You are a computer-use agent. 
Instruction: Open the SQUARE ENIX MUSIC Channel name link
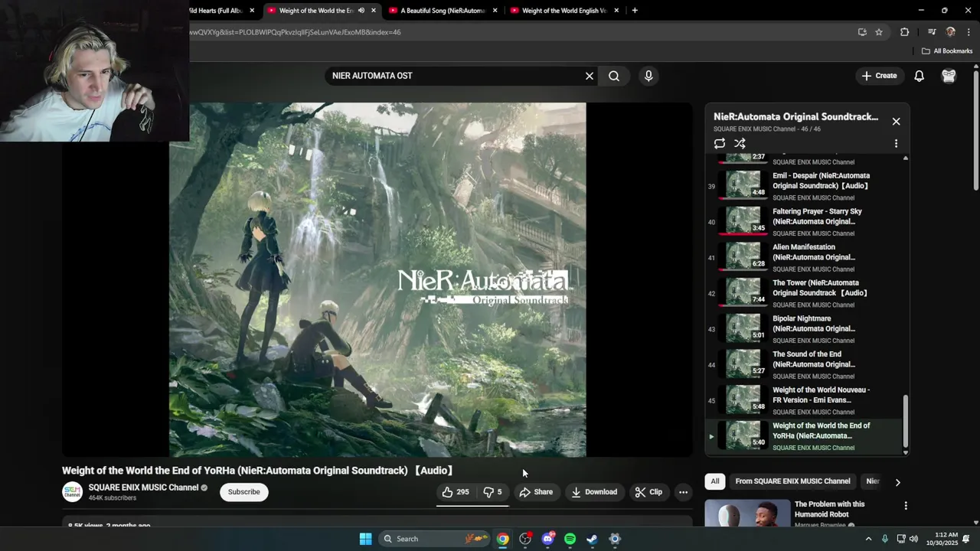pos(143,487)
